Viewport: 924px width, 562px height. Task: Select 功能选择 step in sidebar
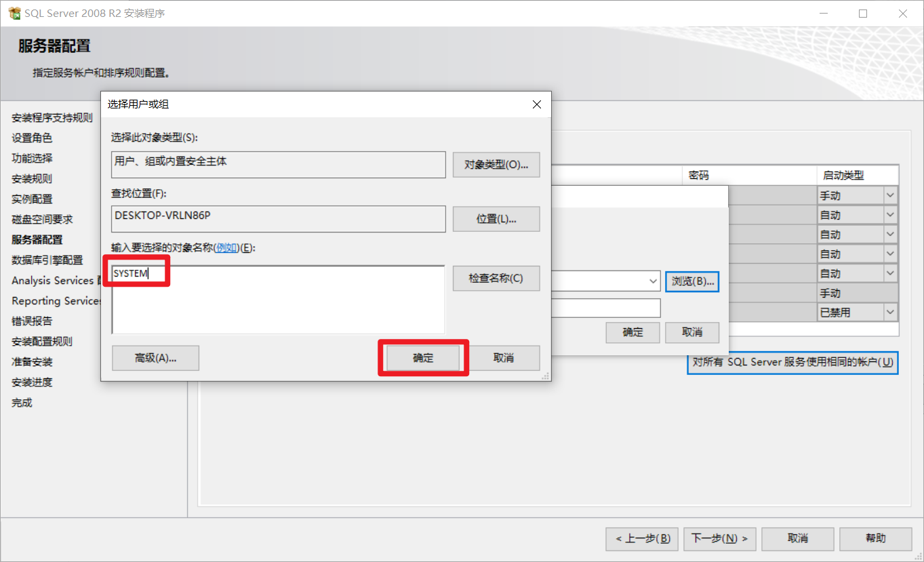(x=32, y=158)
